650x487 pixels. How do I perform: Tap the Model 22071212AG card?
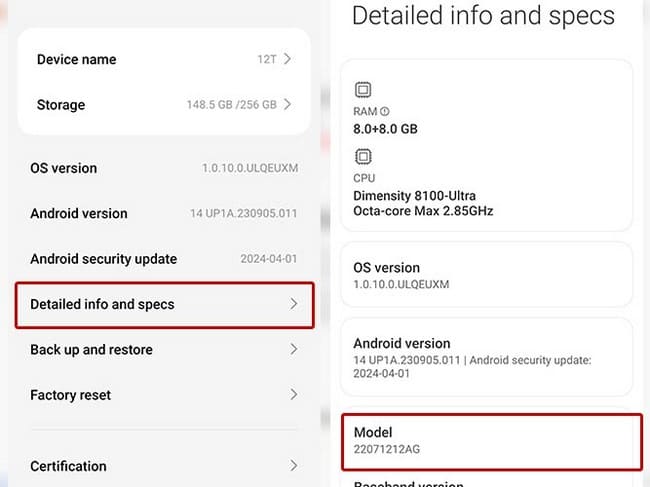[x=490, y=440]
